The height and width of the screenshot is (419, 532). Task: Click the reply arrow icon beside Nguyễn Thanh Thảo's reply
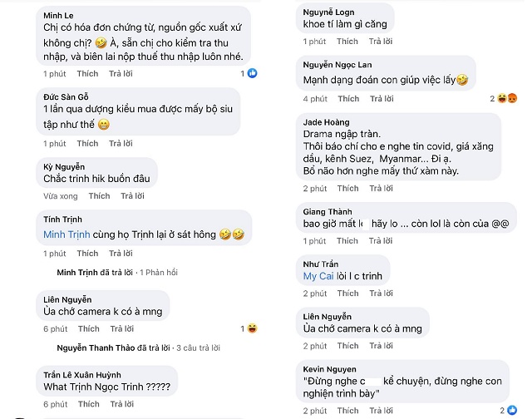point(48,348)
